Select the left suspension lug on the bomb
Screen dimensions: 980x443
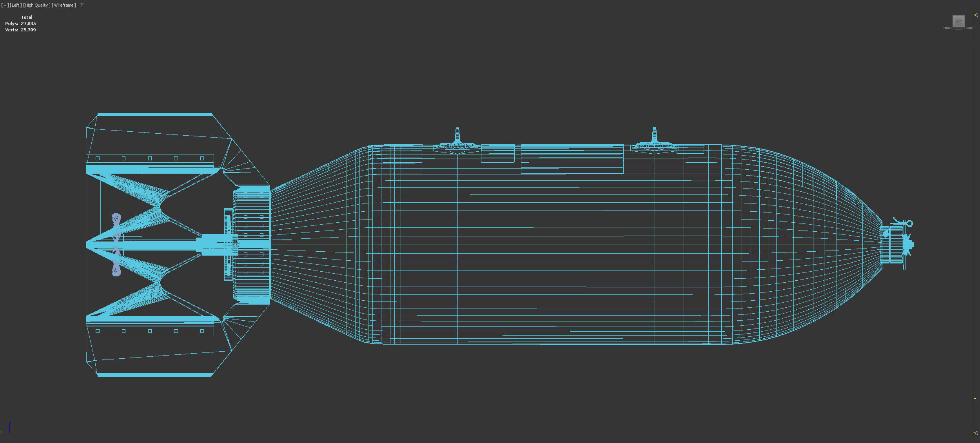click(457, 140)
